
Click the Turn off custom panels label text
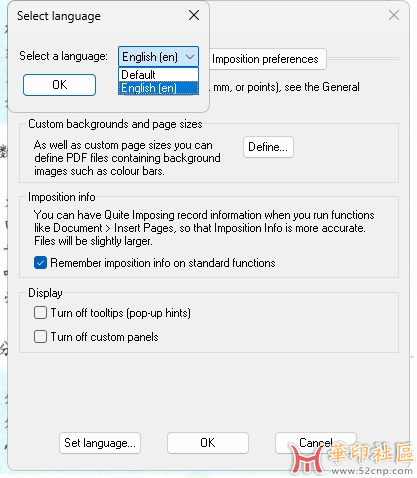click(x=105, y=337)
